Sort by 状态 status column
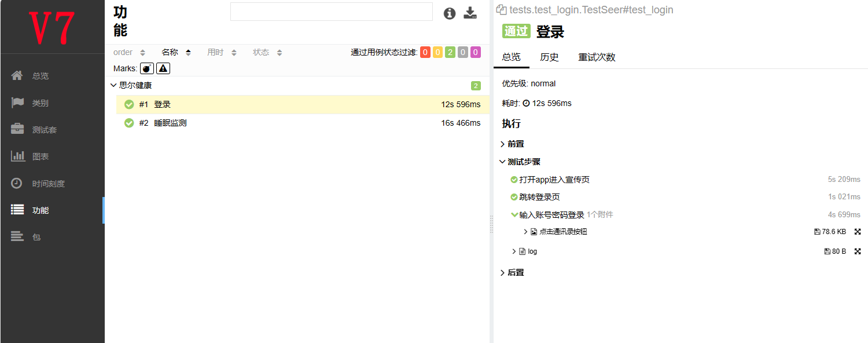 [268, 52]
